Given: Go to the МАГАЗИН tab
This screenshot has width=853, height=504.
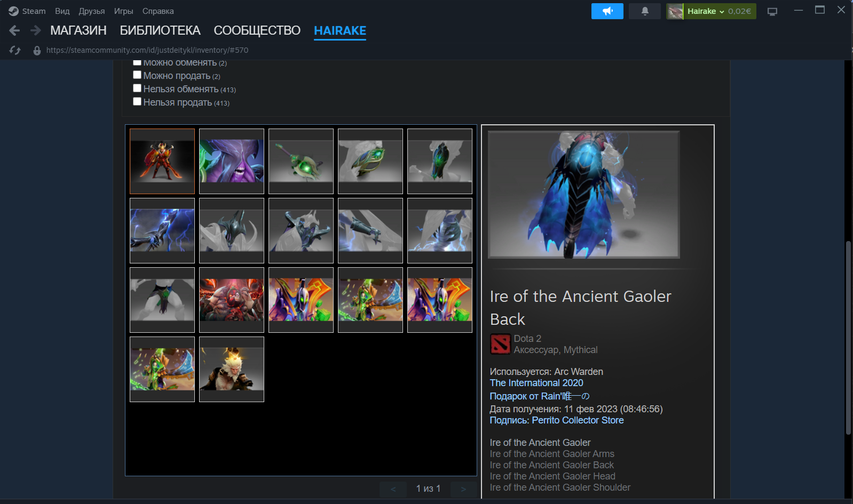Looking at the screenshot, I should coord(78,30).
